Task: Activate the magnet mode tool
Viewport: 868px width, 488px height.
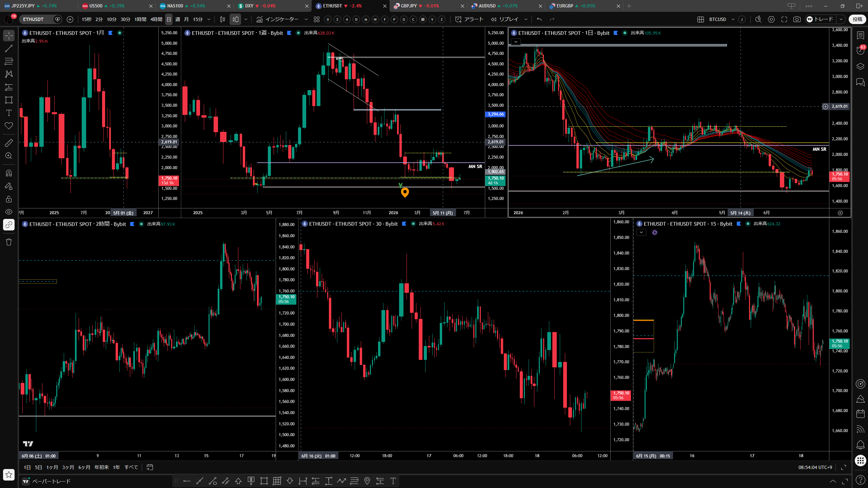Action: pos(9,173)
